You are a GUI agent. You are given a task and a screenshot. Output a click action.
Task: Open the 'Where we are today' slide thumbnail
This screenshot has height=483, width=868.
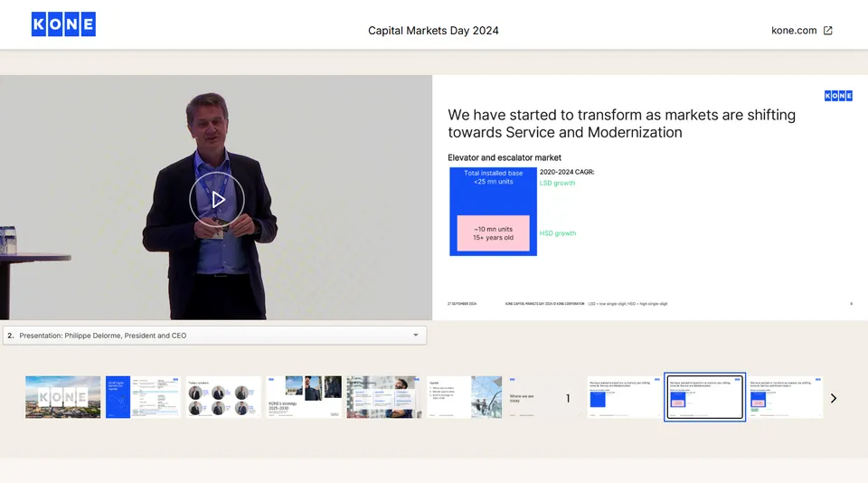pos(543,397)
